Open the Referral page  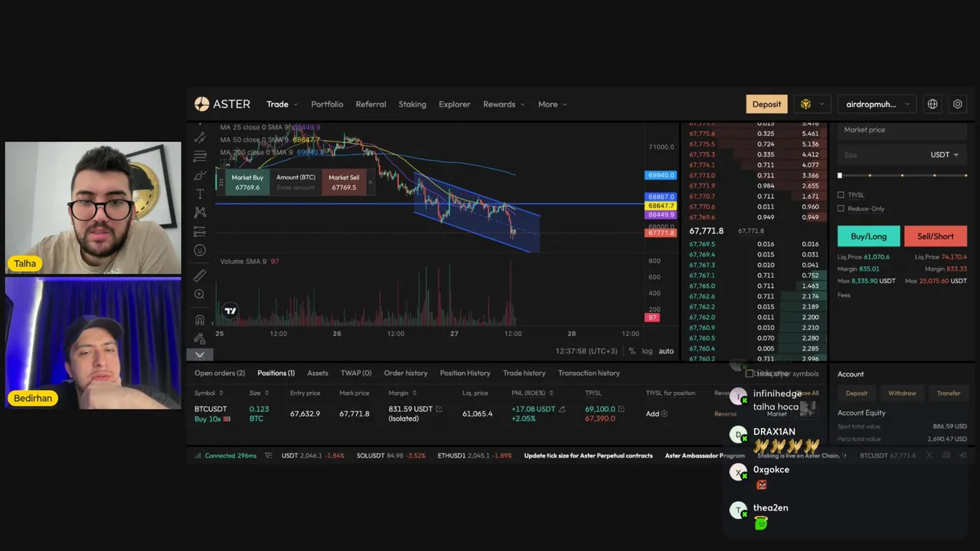click(x=371, y=104)
